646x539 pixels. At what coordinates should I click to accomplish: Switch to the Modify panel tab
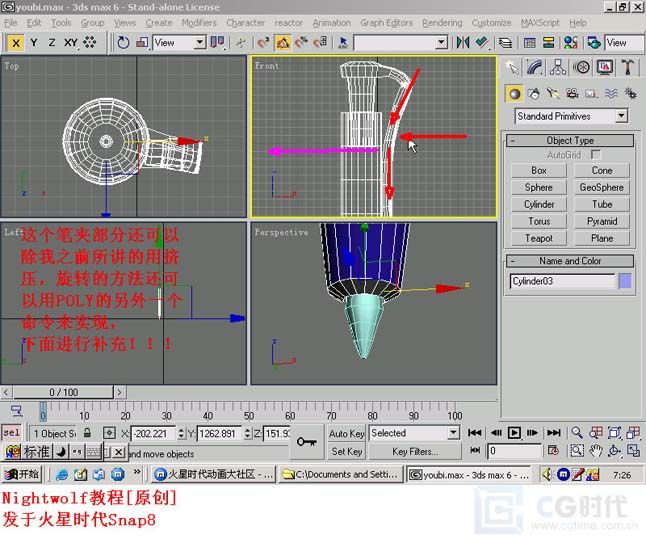point(535,67)
